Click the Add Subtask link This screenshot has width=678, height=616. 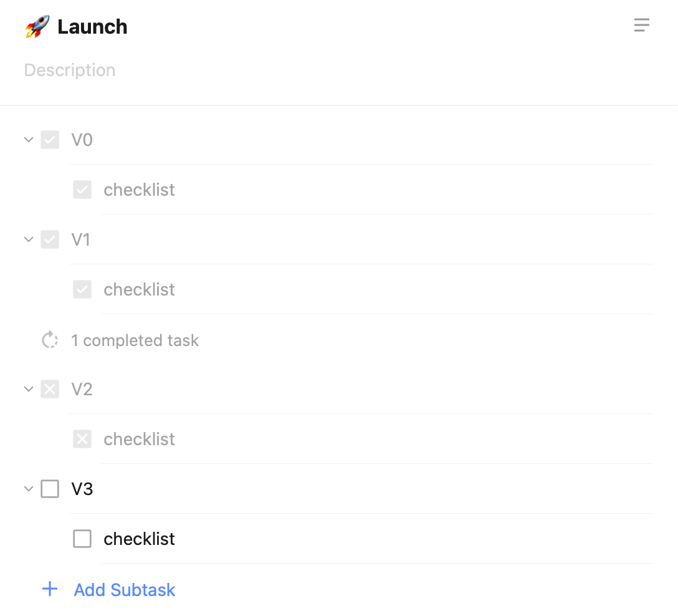(x=125, y=590)
